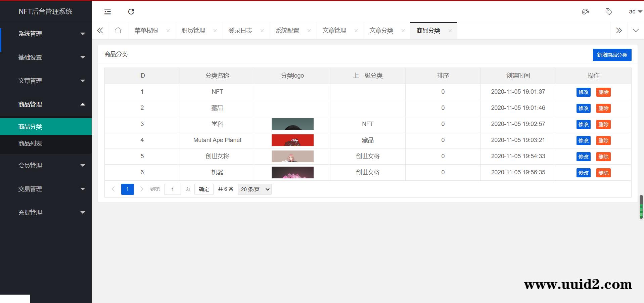644x303 pixels.
Task: Close the 商品分类 tab
Action: [450, 31]
